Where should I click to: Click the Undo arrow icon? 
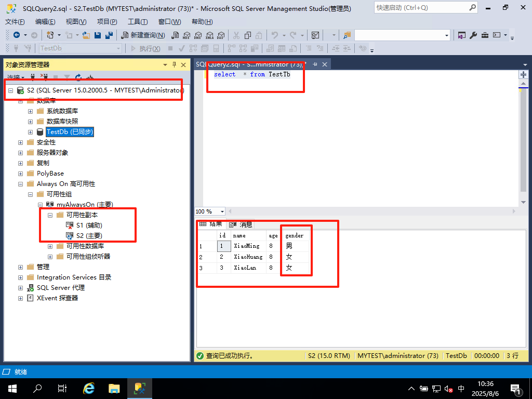[275, 35]
